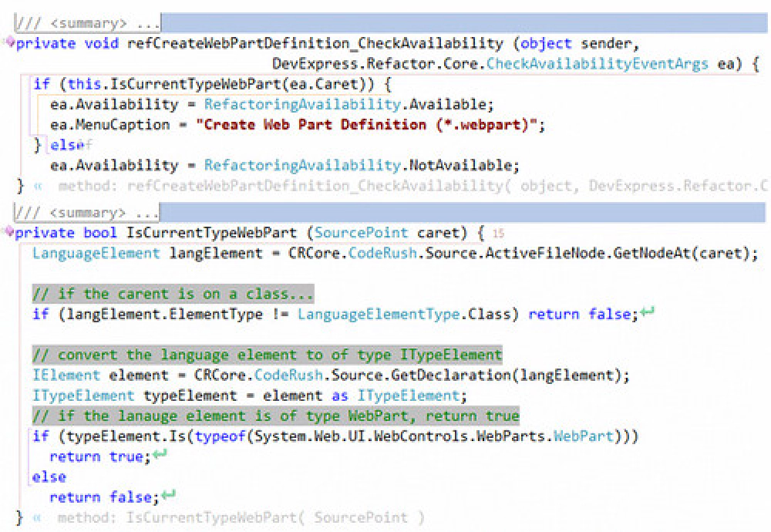Click the 'this' keyword in the if condition
This screenshot has height=532, width=771.
85,84
